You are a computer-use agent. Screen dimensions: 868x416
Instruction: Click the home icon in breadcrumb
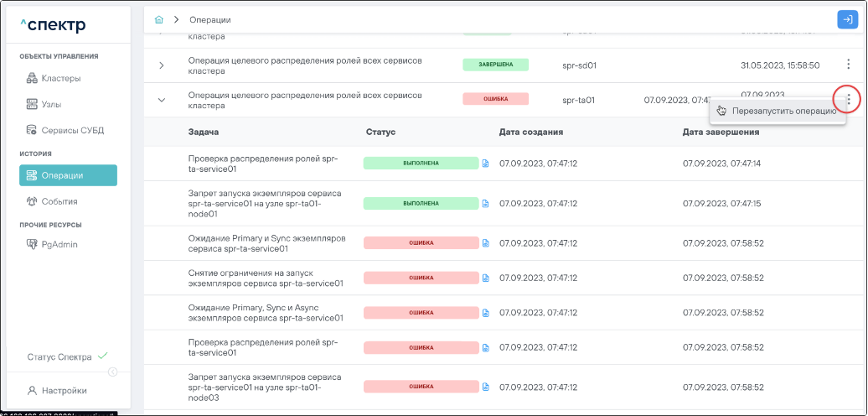[159, 19]
